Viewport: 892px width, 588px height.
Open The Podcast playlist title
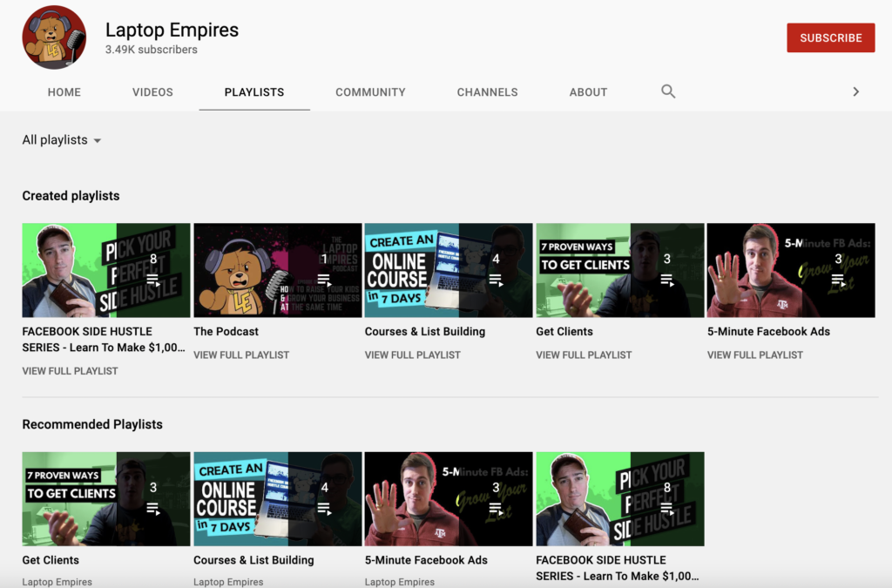click(x=226, y=332)
